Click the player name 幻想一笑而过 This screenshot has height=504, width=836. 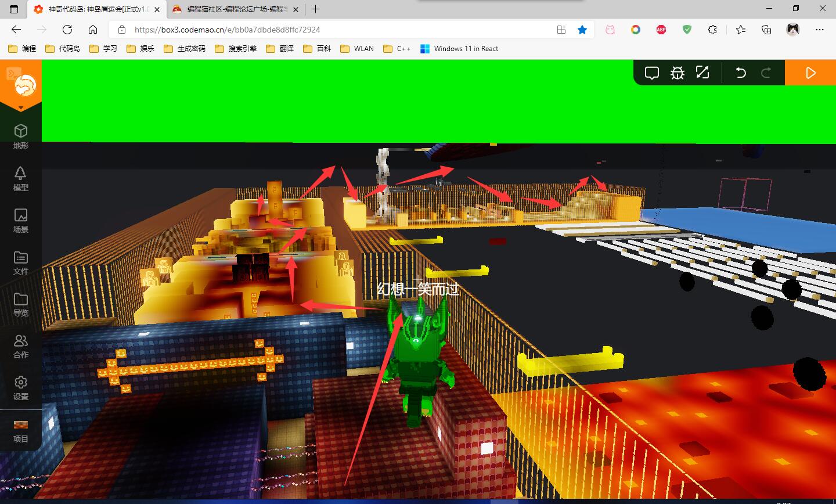point(418,289)
